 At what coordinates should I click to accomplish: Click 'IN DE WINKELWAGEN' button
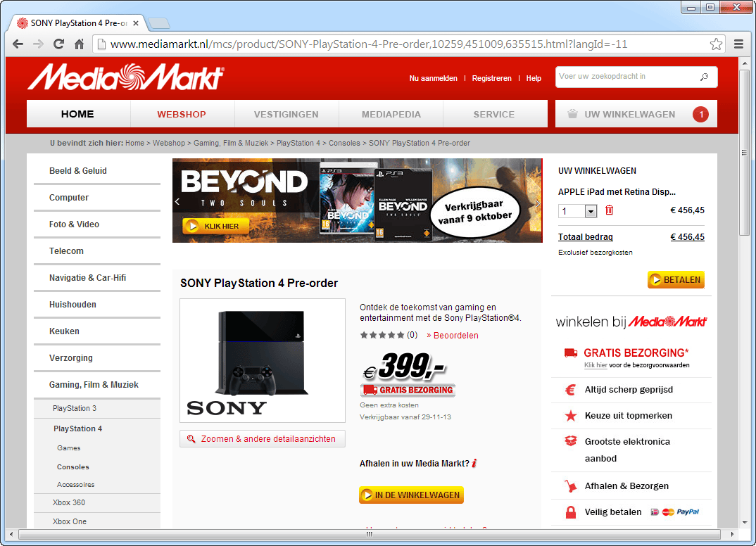[x=411, y=495]
